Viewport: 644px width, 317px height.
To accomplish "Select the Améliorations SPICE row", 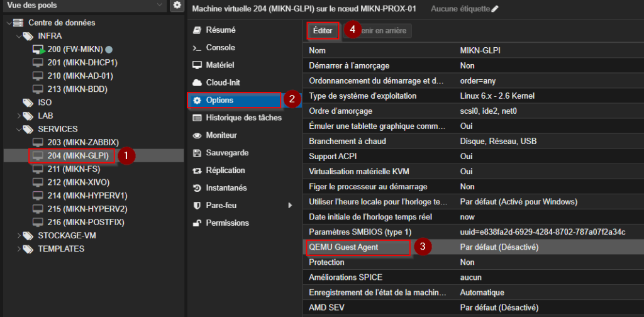I will [474, 277].
